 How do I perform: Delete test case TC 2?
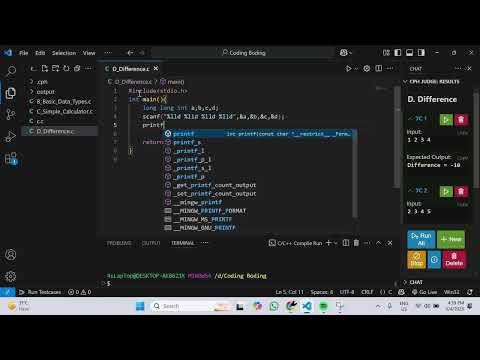tap(461, 191)
